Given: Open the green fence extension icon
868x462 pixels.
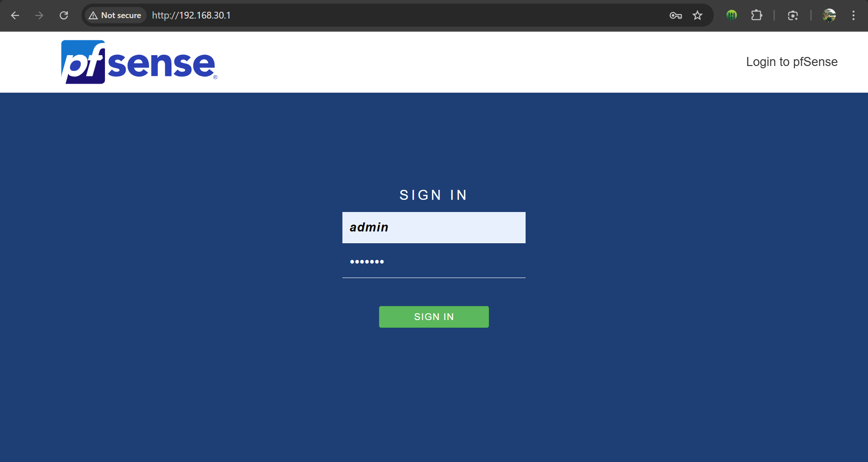Looking at the screenshot, I should 731,15.
